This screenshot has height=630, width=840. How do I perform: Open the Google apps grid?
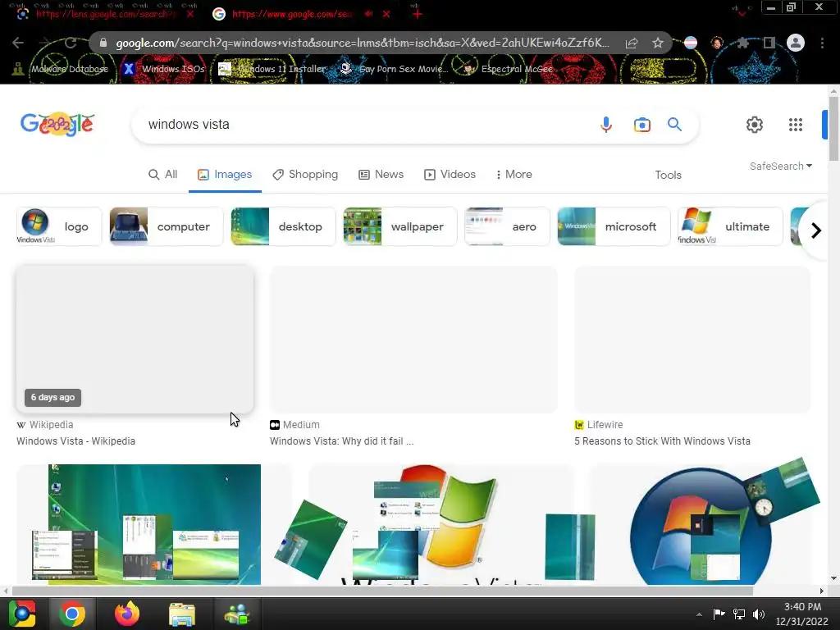(796, 125)
